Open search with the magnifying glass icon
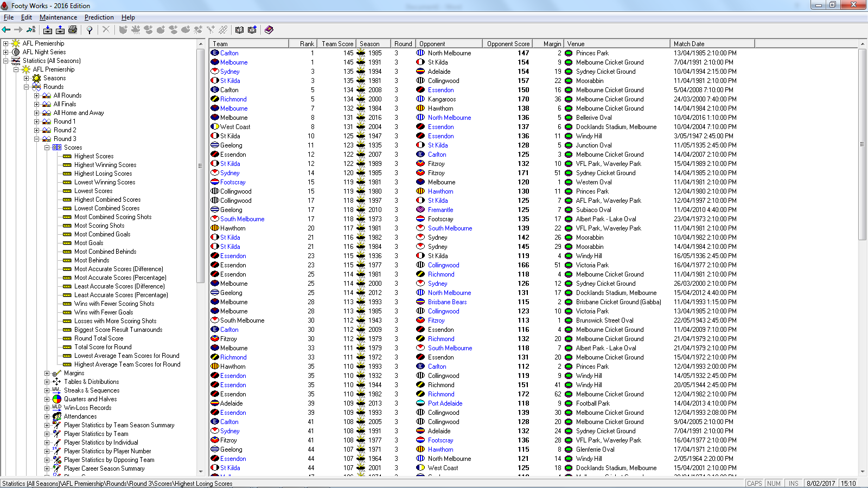868x488 pixels. (x=90, y=30)
